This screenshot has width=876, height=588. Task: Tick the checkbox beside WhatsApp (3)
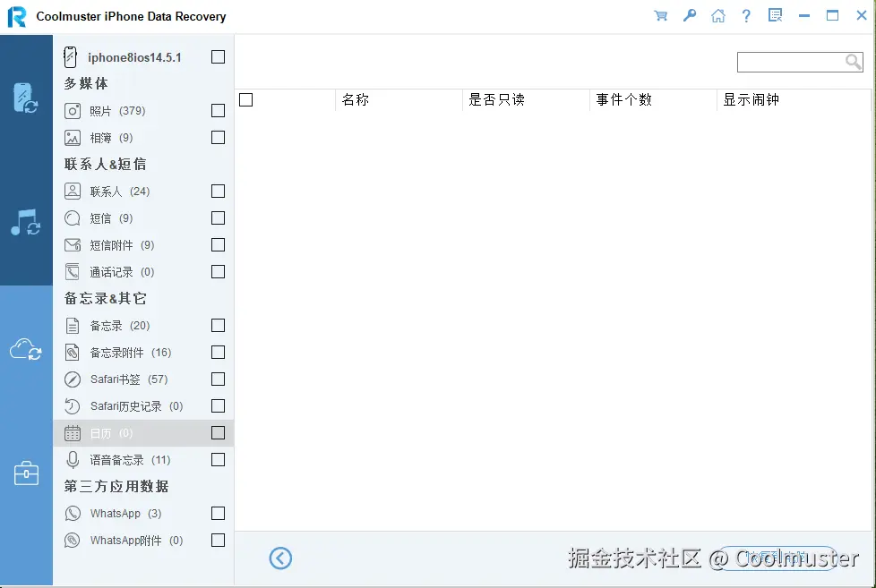tap(218, 513)
